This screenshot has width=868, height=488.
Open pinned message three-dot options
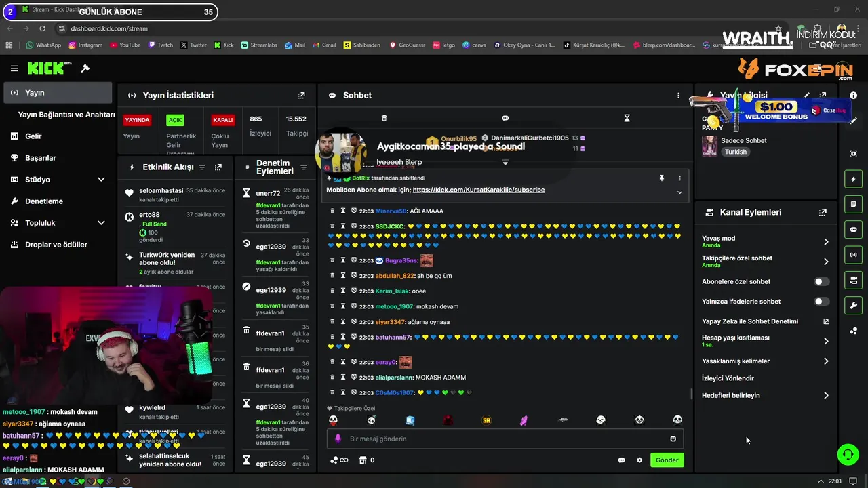point(679,178)
